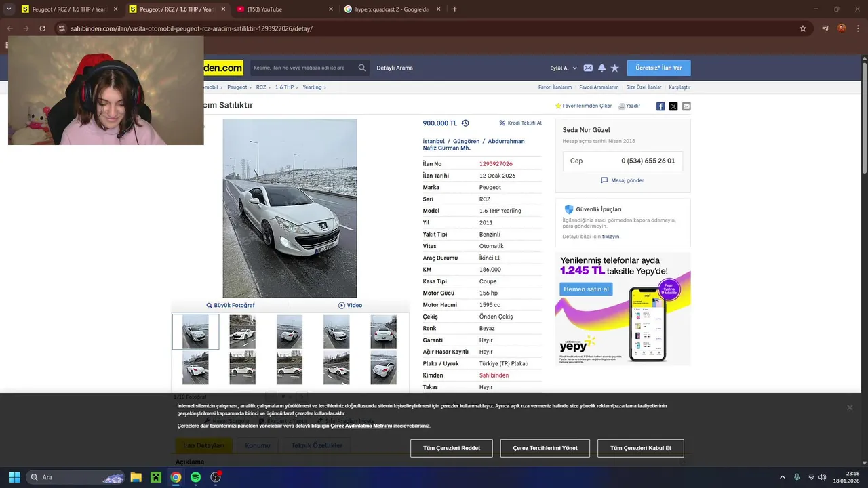Close the cookie banner with X

point(850,407)
